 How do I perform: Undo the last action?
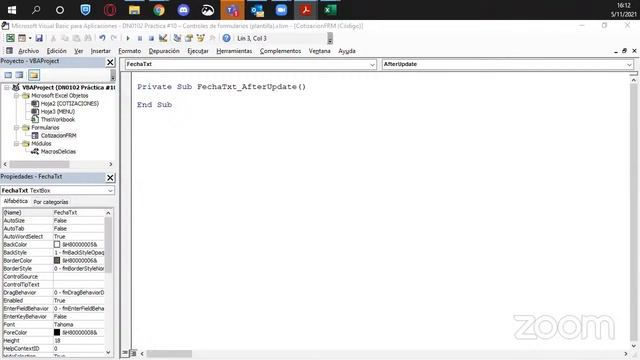tap(102, 38)
